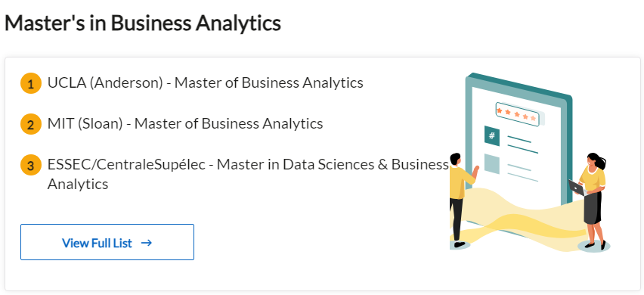The image size is (644, 295).
Task: Click the teal lines beside hashtag box
Action: 522,144
